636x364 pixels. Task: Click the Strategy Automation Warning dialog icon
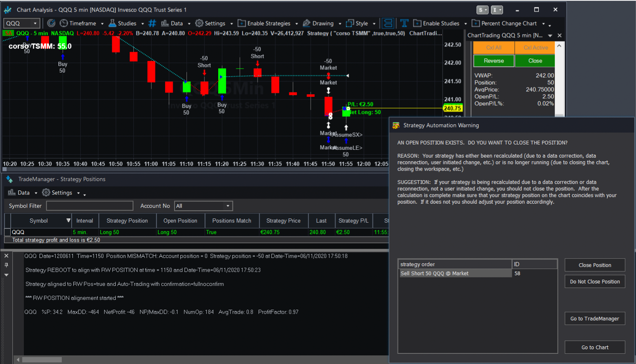[396, 125]
